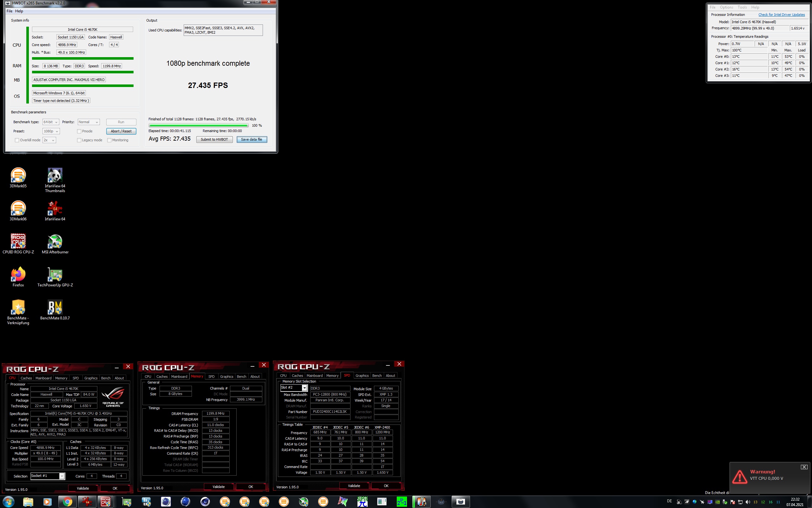Open the 3DMark05 desktop shortcut
The width and height of the screenshot is (812, 508).
18,177
